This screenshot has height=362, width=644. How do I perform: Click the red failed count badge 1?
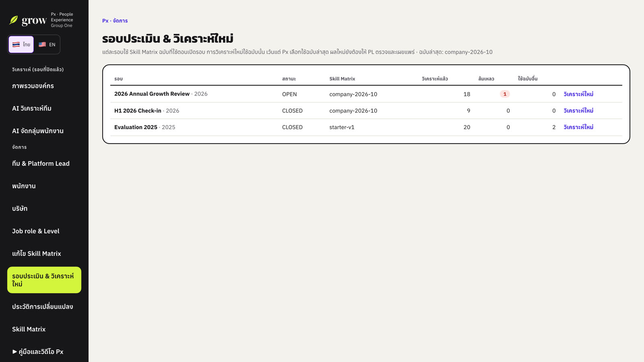[x=505, y=94]
